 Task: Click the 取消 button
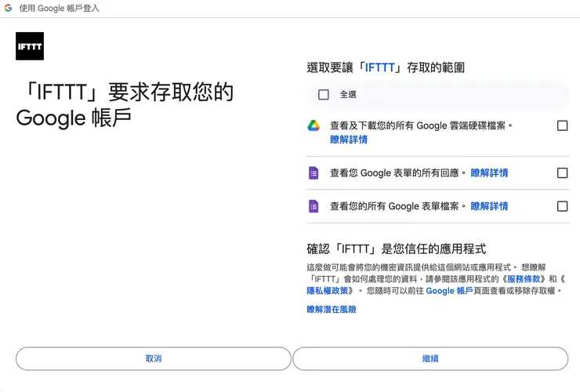tap(154, 358)
